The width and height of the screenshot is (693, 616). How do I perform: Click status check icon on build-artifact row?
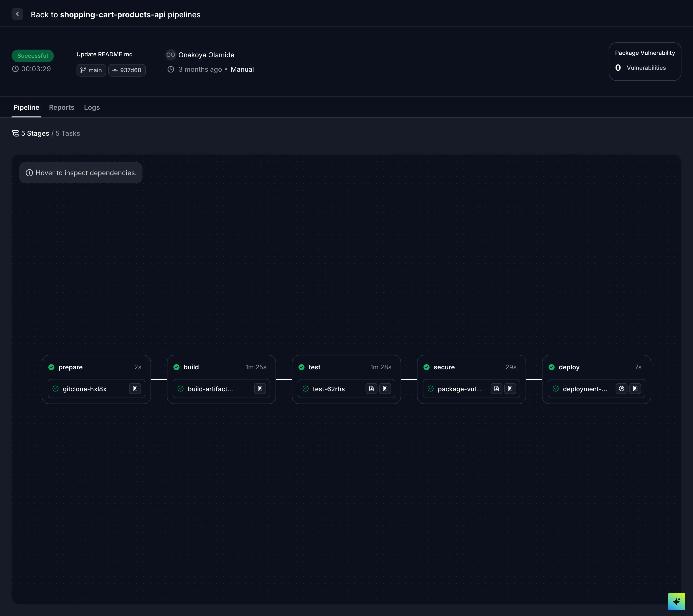tap(181, 389)
